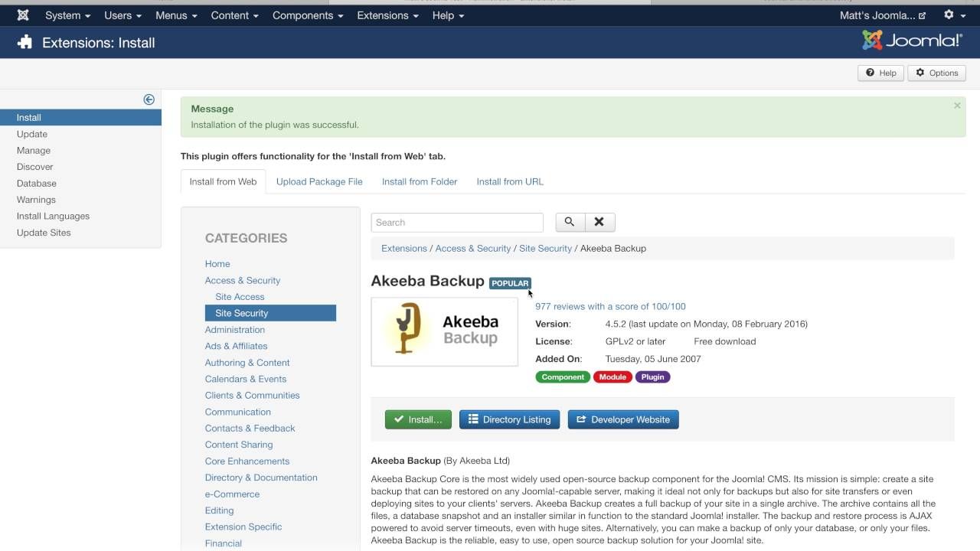The width and height of the screenshot is (980, 551).
Task: Open the Extensions dropdown menu
Action: 387,15
